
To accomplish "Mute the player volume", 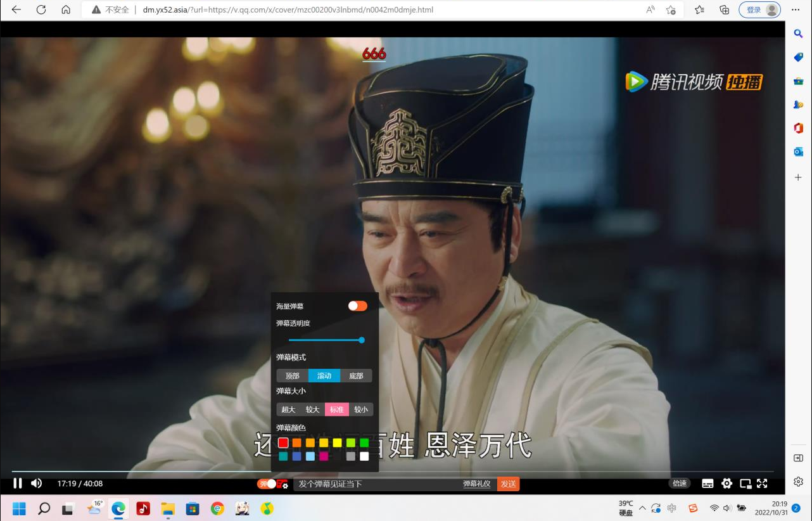I will click(36, 483).
